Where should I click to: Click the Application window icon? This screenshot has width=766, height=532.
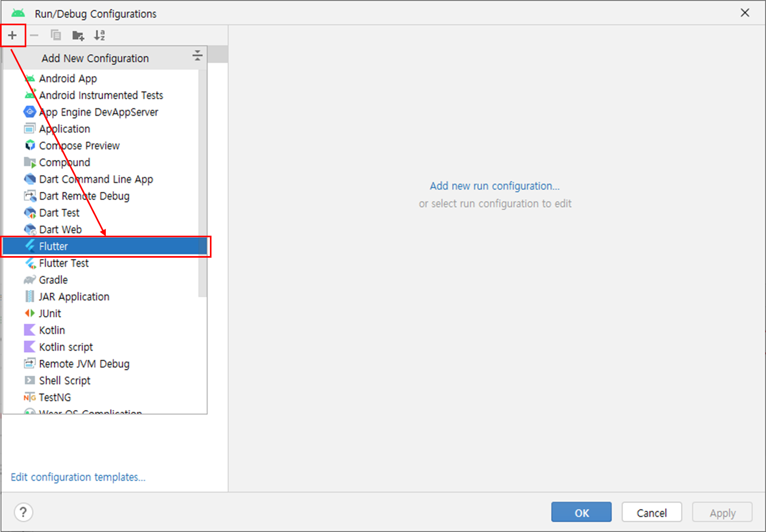point(30,129)
